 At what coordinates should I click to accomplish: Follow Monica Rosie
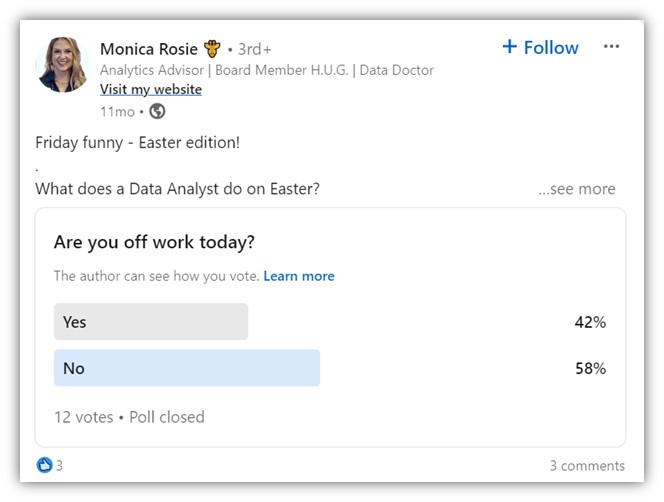click(540, 47)
